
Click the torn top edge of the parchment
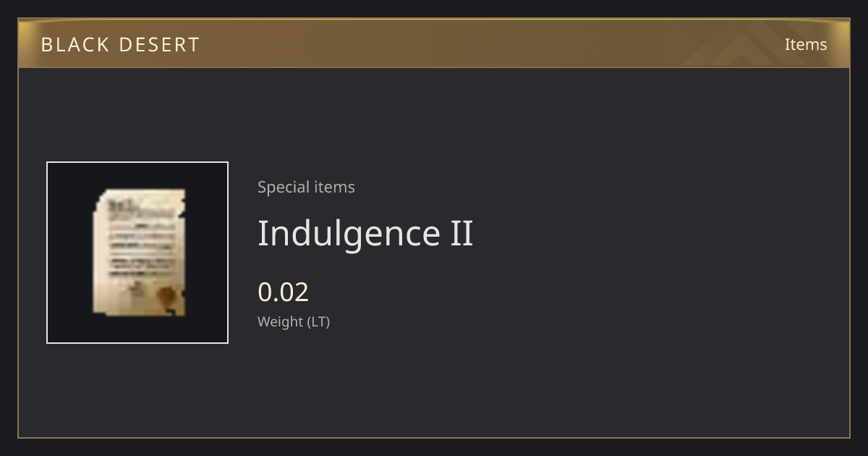coord(141,193)
